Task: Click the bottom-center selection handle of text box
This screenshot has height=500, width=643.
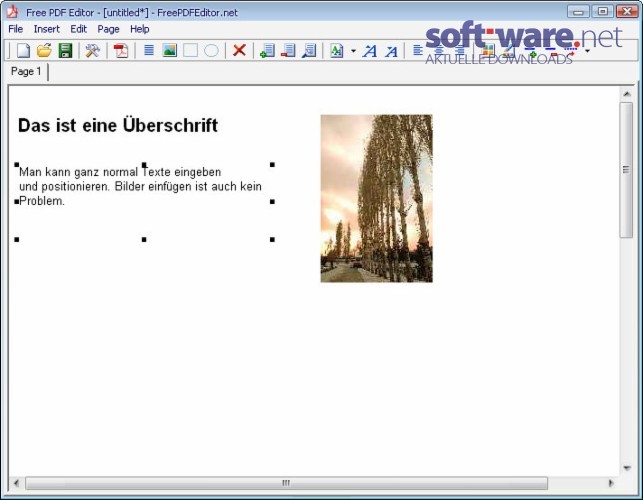Action: click(x=144, y=240)
